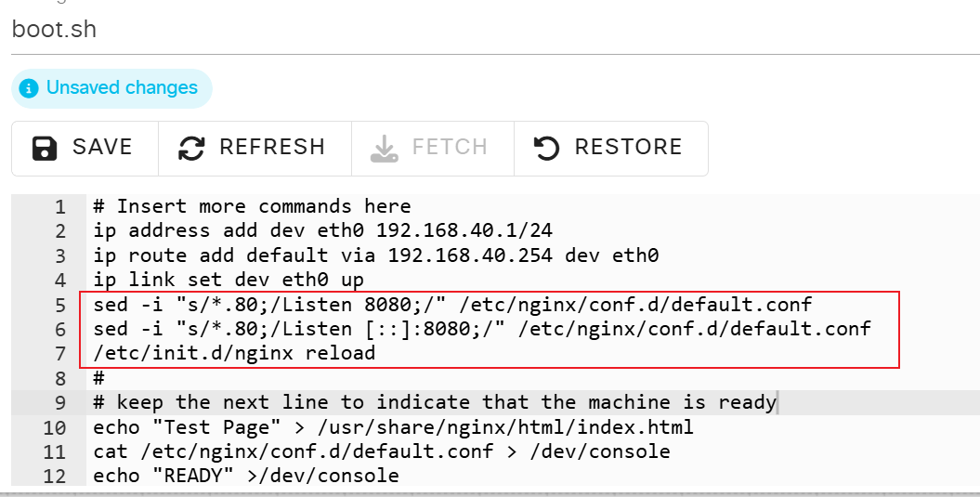Click line number 12 in gutter
This screenshot has height=497, width=980.
pos(55,477)
